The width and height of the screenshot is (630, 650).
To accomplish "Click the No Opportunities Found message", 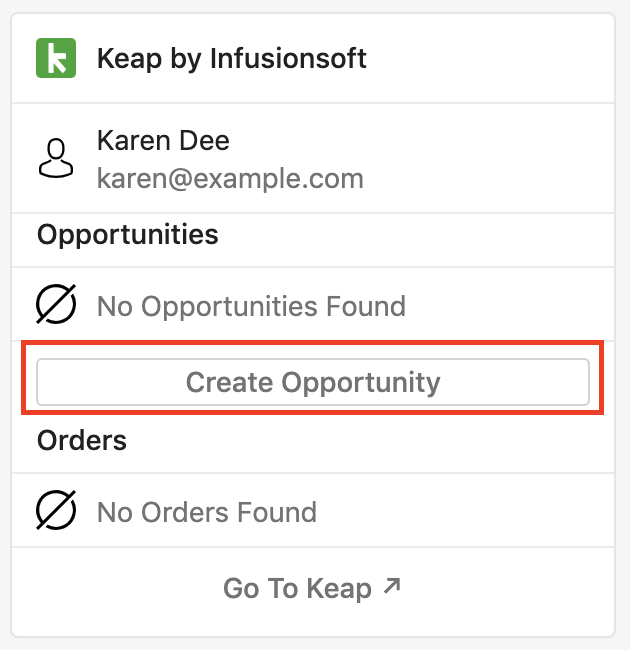I will 251,306.
